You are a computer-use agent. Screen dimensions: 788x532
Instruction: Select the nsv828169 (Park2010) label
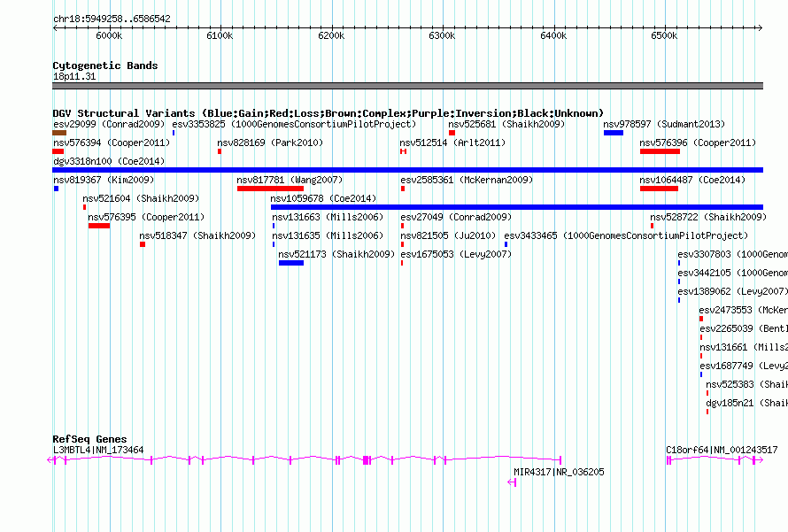270,143
